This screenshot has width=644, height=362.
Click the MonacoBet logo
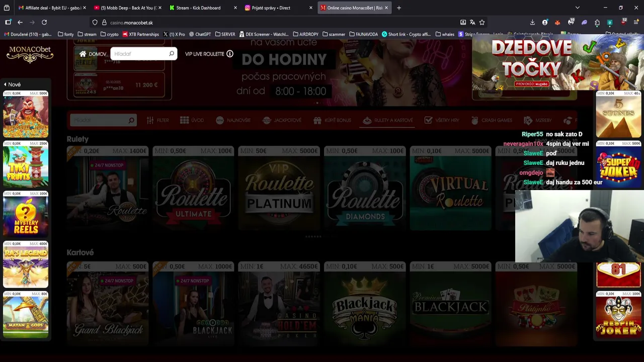pyautogui.click(x=30, y=54)
